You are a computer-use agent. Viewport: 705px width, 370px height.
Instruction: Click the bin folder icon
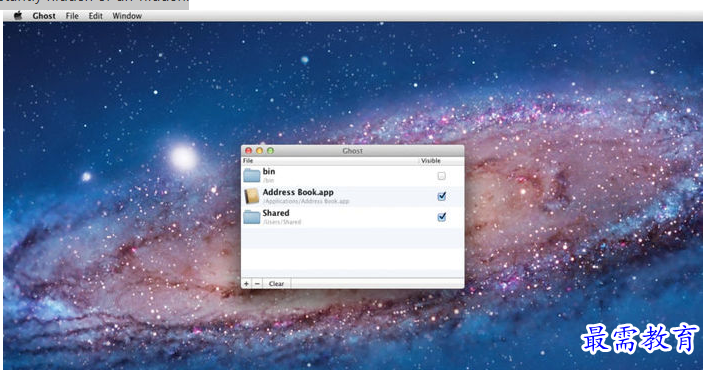(x=252, y=175)
